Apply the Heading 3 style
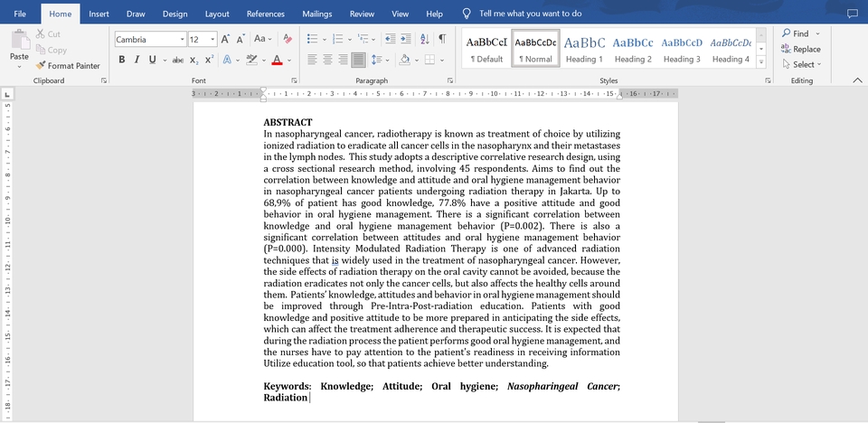The height and width of the screenshot is (423, 868). pos(682,49)
